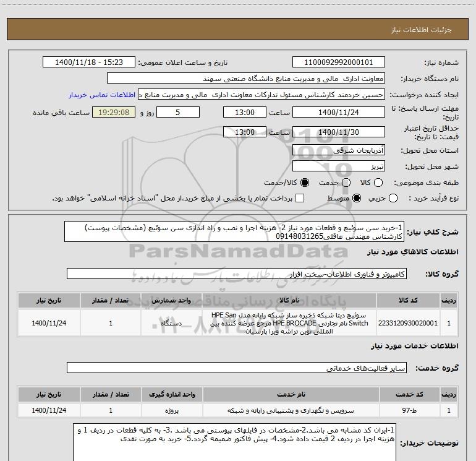Screen dimensions: 476x461
Task: Choose the متوسط purchase type radio
Action: coord(357,199)
